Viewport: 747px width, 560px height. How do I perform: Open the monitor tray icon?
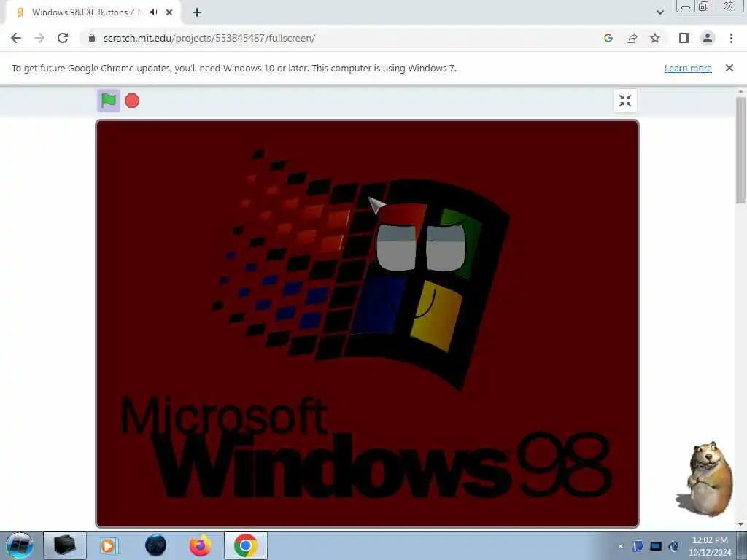(x=656, y=546)
